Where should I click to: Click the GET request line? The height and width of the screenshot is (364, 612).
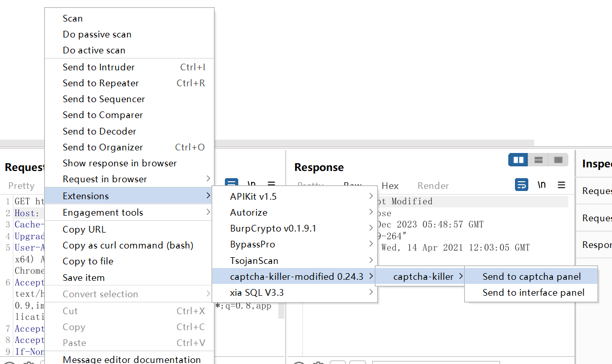[x=30, y=201]
